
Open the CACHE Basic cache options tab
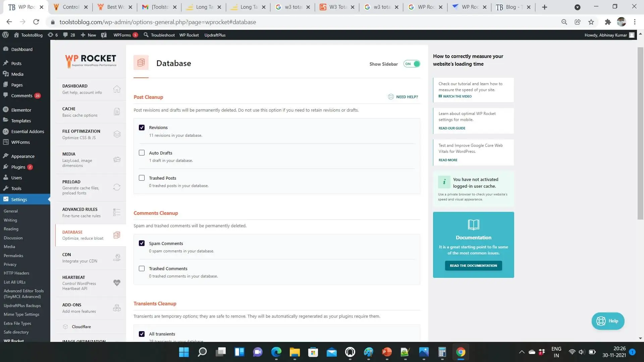coord(91,112)
